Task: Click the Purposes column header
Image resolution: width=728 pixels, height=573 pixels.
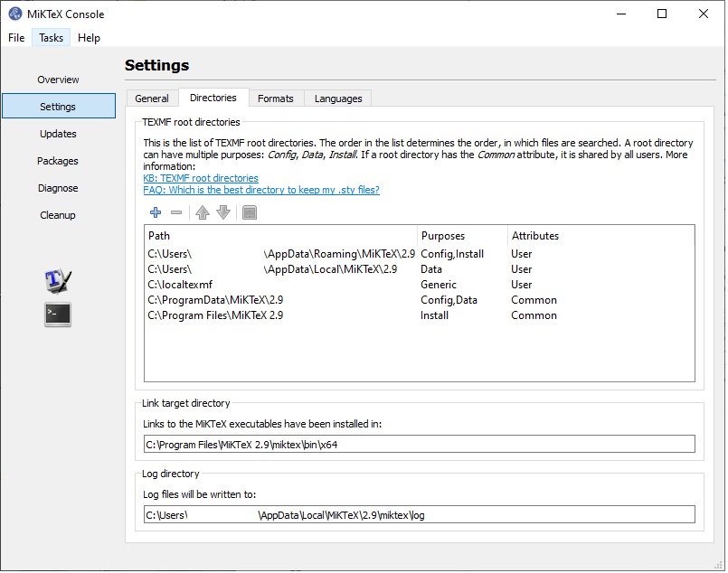Action: [x=462, y=236]
